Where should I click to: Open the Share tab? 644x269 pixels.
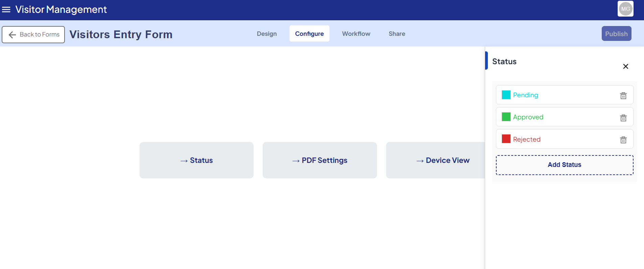397,34
